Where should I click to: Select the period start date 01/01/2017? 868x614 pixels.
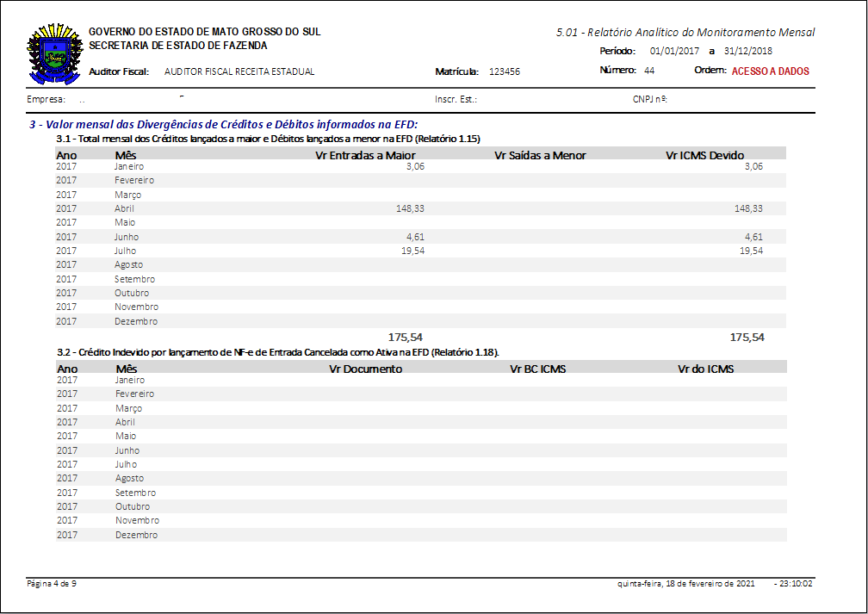pos(676,52)
